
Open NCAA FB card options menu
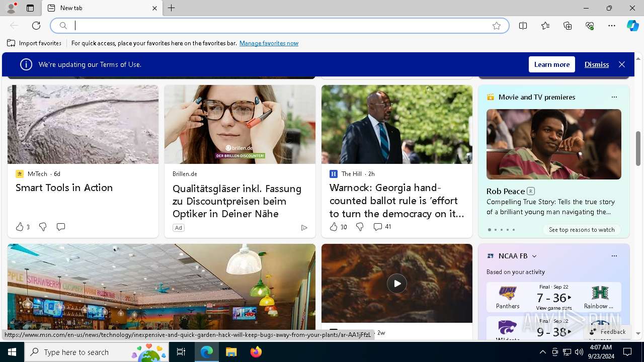pos(614,256)
